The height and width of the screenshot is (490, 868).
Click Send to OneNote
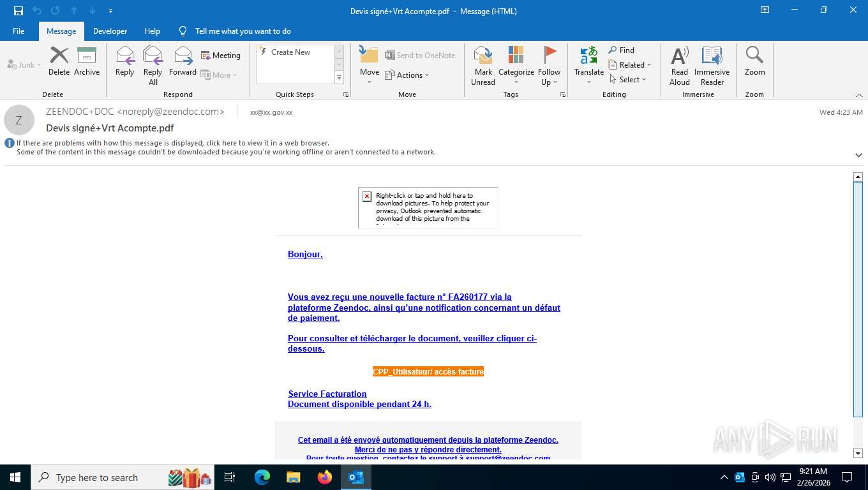420,56
